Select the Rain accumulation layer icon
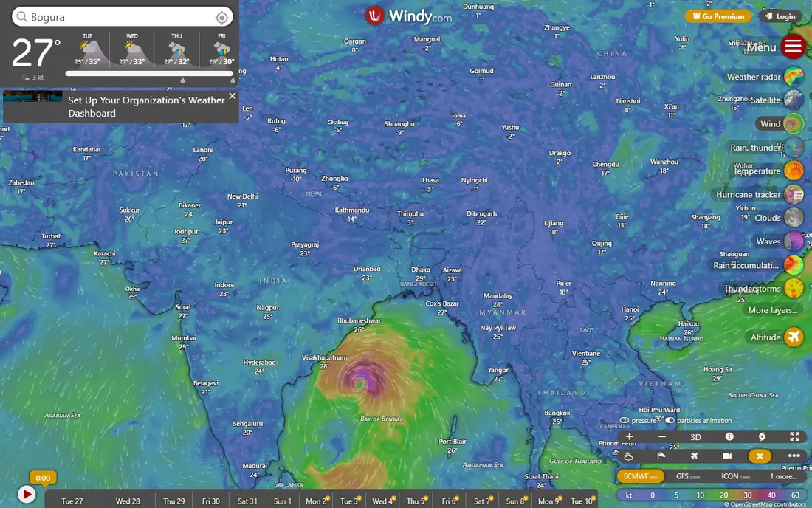This screenshot has height=508, width=812. [794, 265]
